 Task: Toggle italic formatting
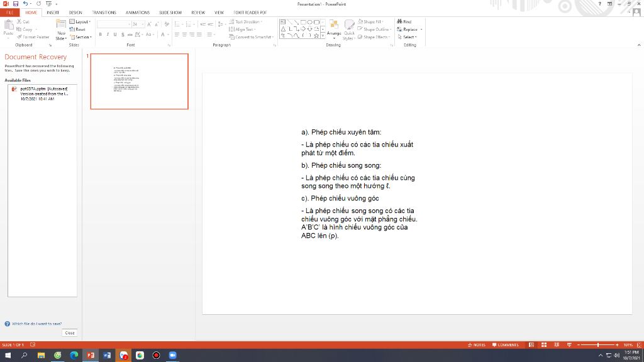click(x=108, y=35)
